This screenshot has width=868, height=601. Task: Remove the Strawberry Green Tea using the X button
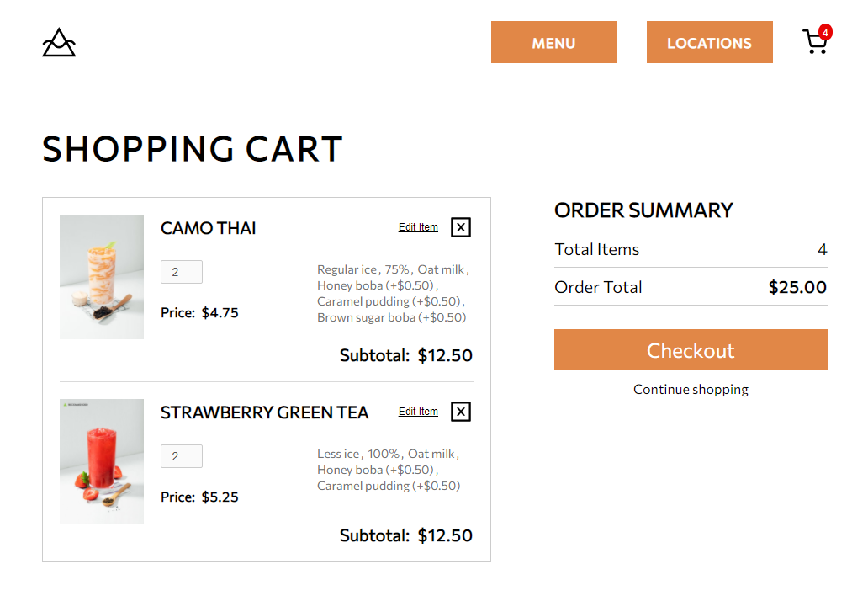tap(460, 412)
